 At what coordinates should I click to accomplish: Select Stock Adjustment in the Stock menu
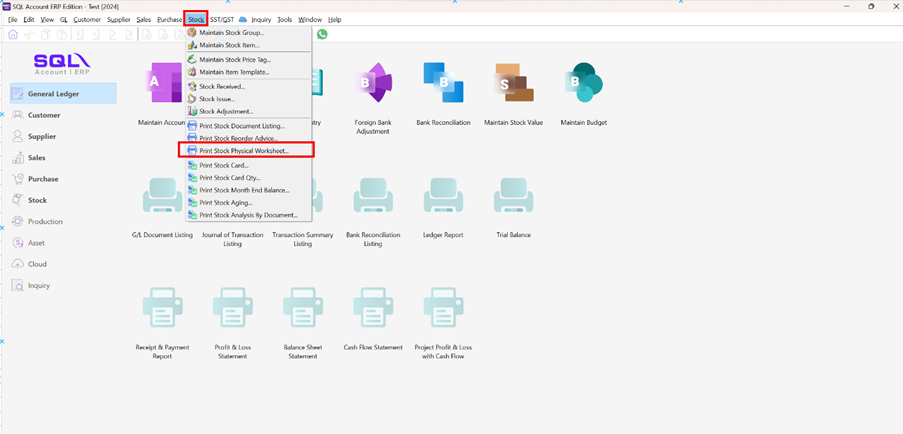[x=226, y=111]
